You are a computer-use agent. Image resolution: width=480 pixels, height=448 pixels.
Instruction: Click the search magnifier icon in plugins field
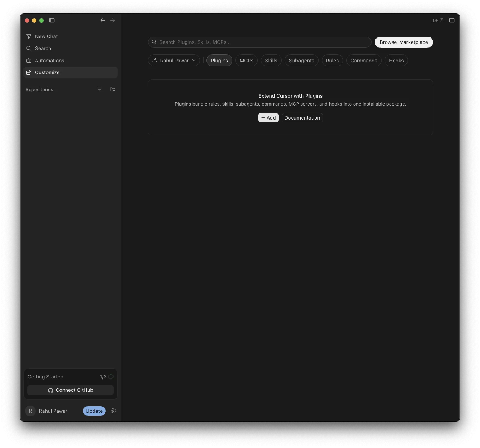click(x=154, y=42)
